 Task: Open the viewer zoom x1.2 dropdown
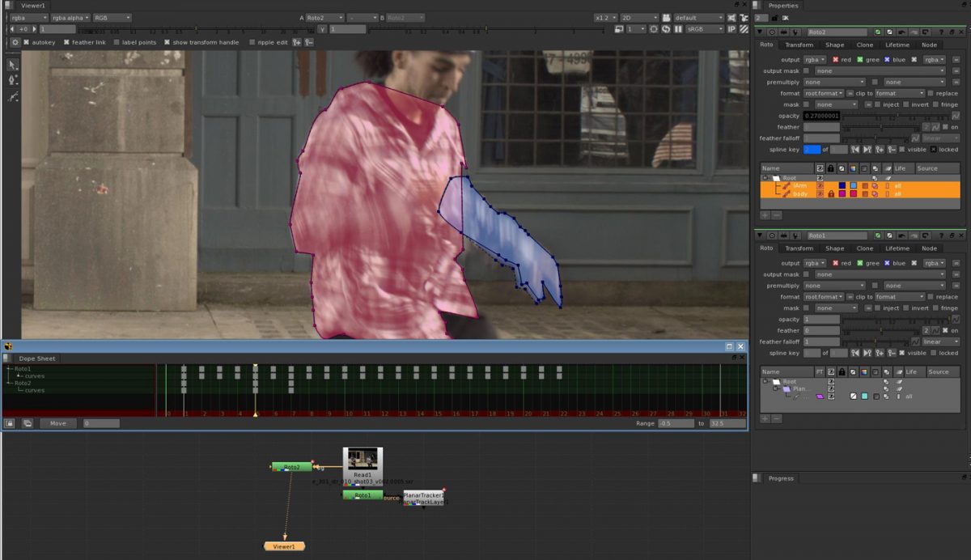click(604, 17)
